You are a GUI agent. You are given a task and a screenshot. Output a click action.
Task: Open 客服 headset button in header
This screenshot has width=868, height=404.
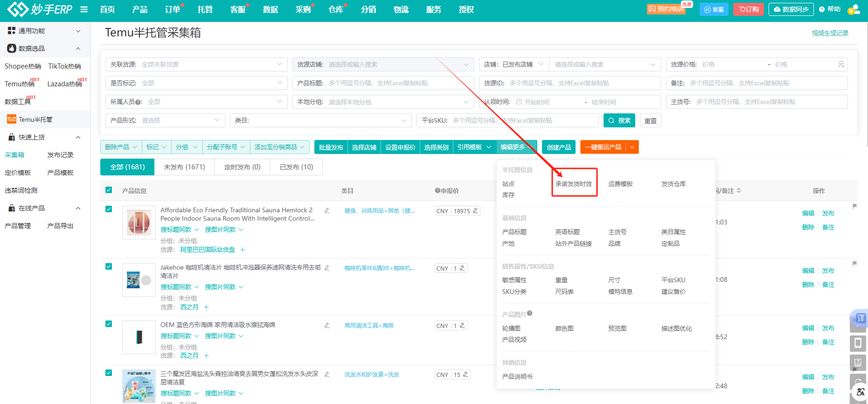coord(714,9)
